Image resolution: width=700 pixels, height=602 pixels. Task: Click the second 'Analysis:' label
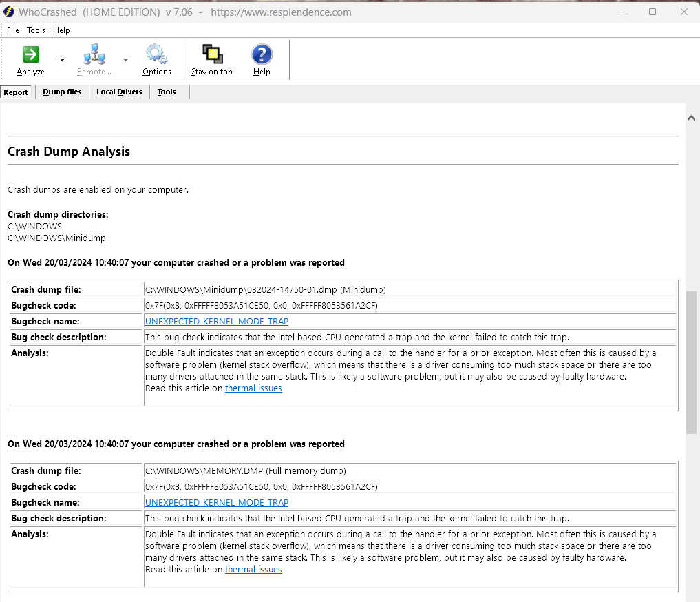(30, 534)
